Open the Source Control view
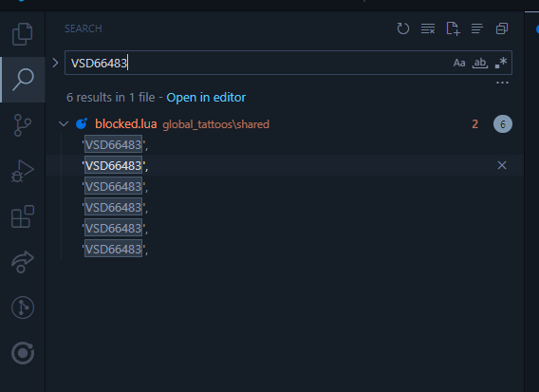Image resolution: width=539 pixels, height=392 pixels. point(23,125)
